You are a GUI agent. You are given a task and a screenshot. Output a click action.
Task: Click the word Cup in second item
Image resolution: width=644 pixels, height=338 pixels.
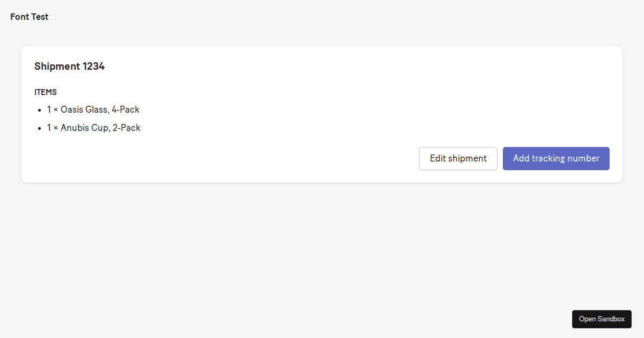101,128
